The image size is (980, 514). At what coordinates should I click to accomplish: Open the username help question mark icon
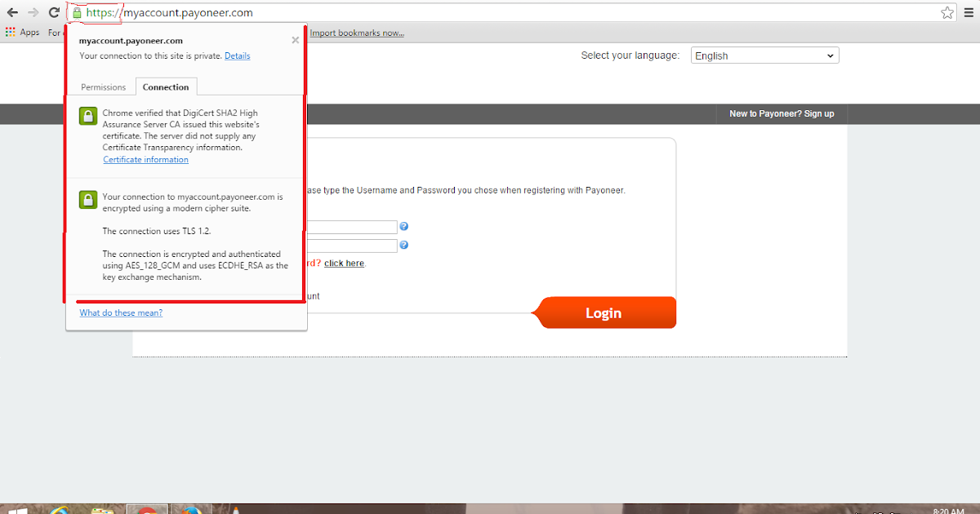click(x=403, y=226)
